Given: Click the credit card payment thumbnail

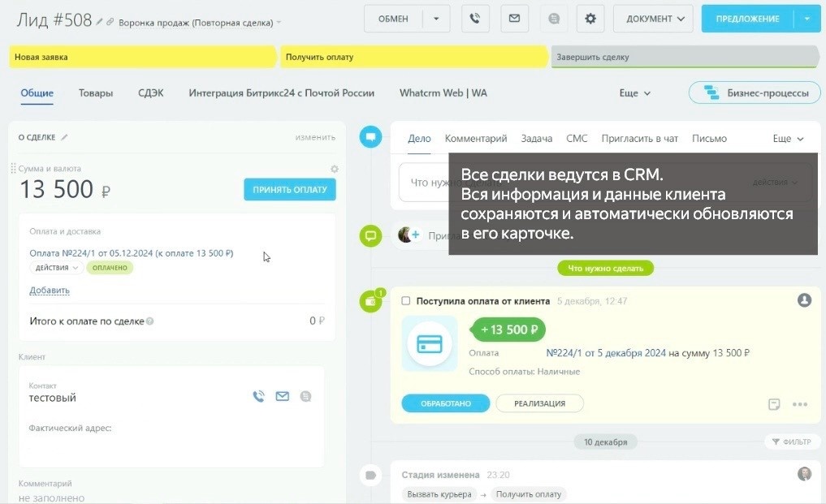Looking at the screenshot, I should coord(430,344).
